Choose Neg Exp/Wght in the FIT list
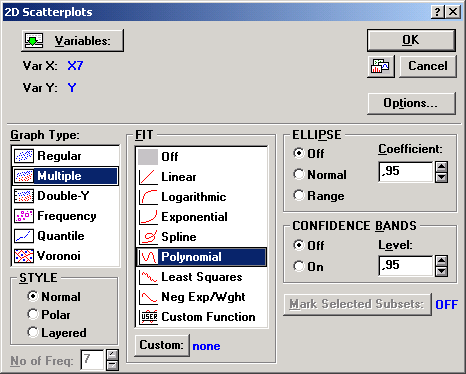The height and width of the screenshot is (374, 466). [x=202, y=297]
